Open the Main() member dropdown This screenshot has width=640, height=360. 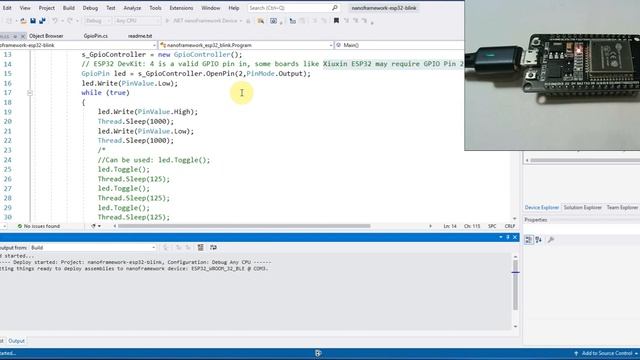tap(399, 45)
